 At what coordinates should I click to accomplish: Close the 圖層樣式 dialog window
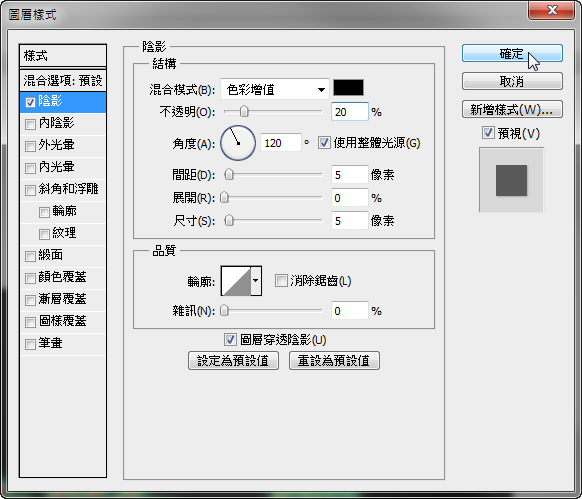(x=552, y=10)
